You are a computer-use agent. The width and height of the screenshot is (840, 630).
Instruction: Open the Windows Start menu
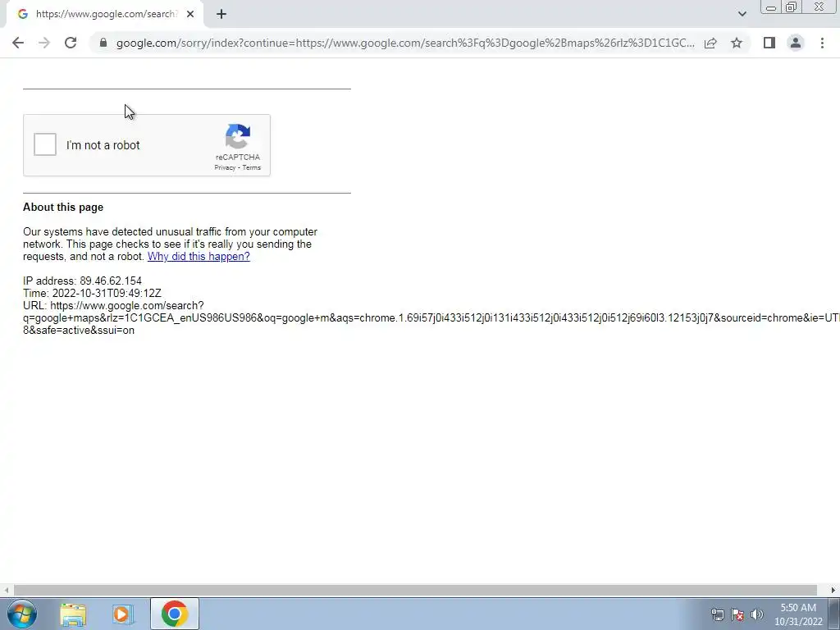pos(22,614)
